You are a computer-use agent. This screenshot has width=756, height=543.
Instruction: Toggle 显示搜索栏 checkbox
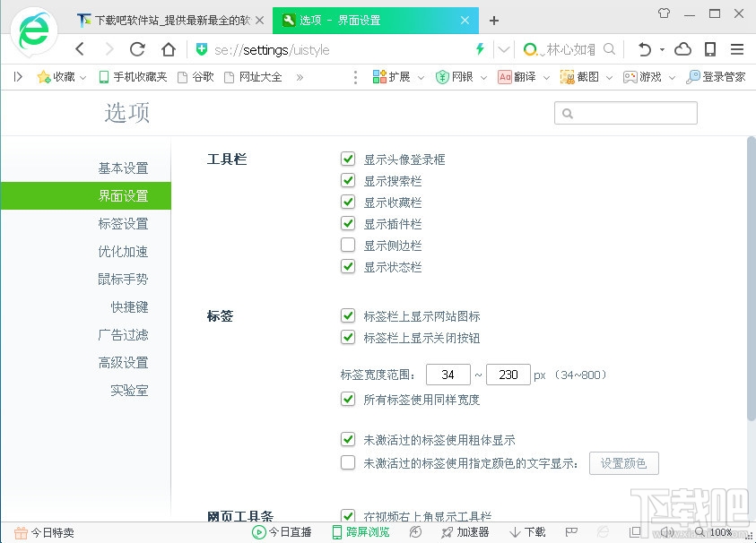tap(348, 180)
